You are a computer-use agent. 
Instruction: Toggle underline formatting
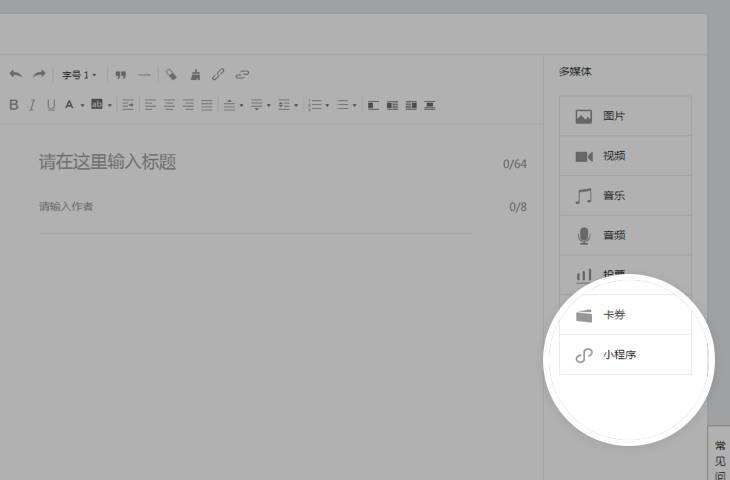tap(50, 104)
